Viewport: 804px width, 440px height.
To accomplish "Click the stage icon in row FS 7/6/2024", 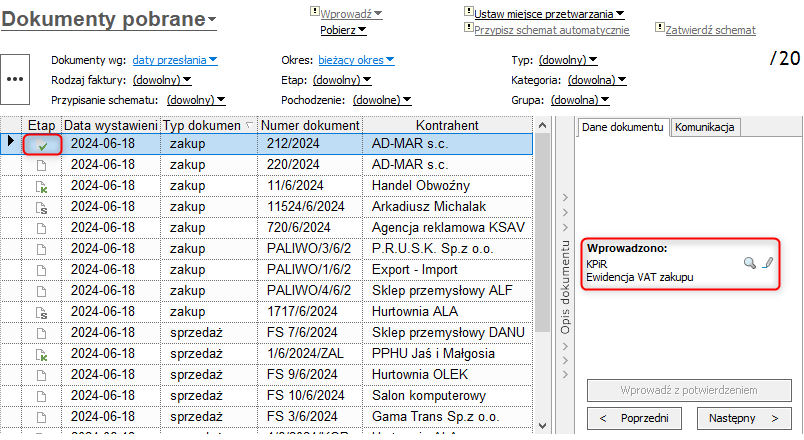I will click(42, 333).
